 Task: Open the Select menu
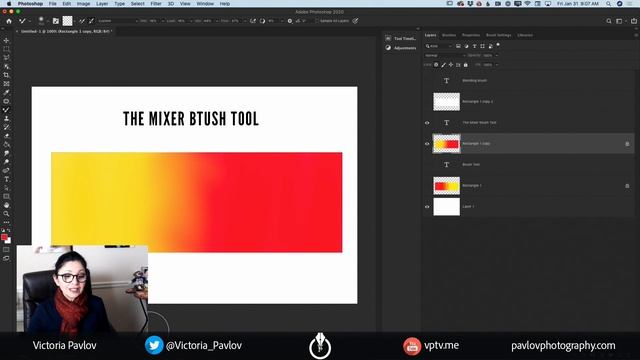click(x=138, y=4)
